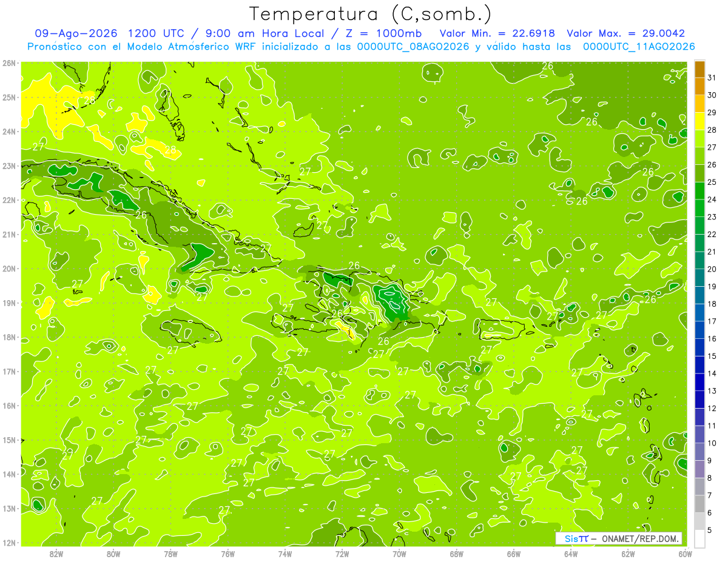Click the 72W longitude axis label
This screenshot has width=728, height=562.
[342, 553]
